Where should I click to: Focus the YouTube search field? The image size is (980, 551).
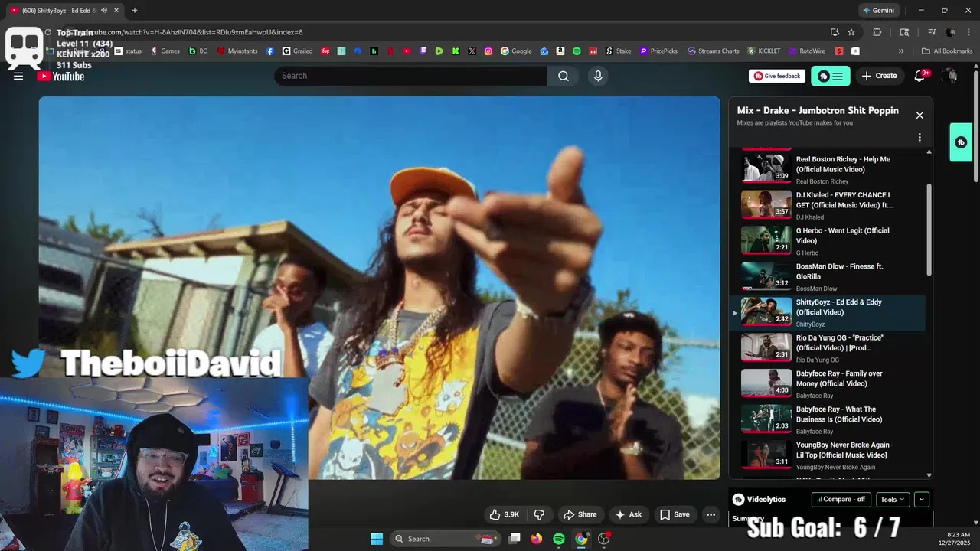click(410, 76)
